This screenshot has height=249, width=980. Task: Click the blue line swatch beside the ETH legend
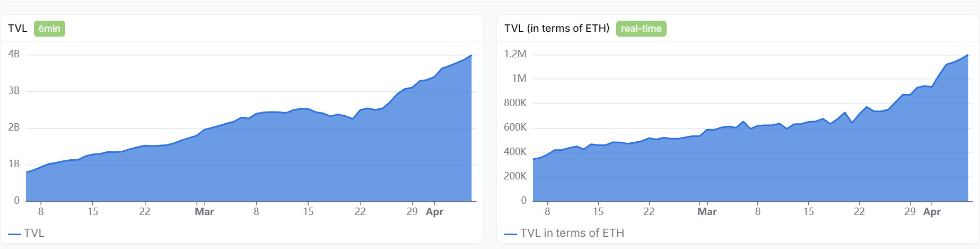(x=511, y=234)
